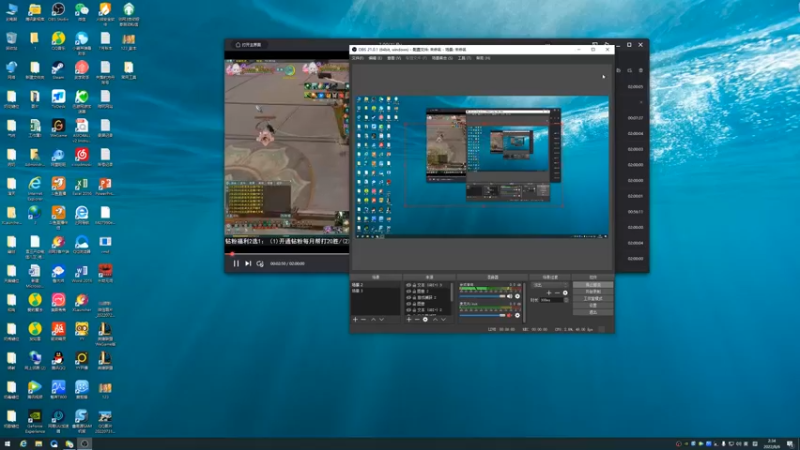Add a new scene in OBS
This screenshot has height=450, width=800.
(356, 319)
